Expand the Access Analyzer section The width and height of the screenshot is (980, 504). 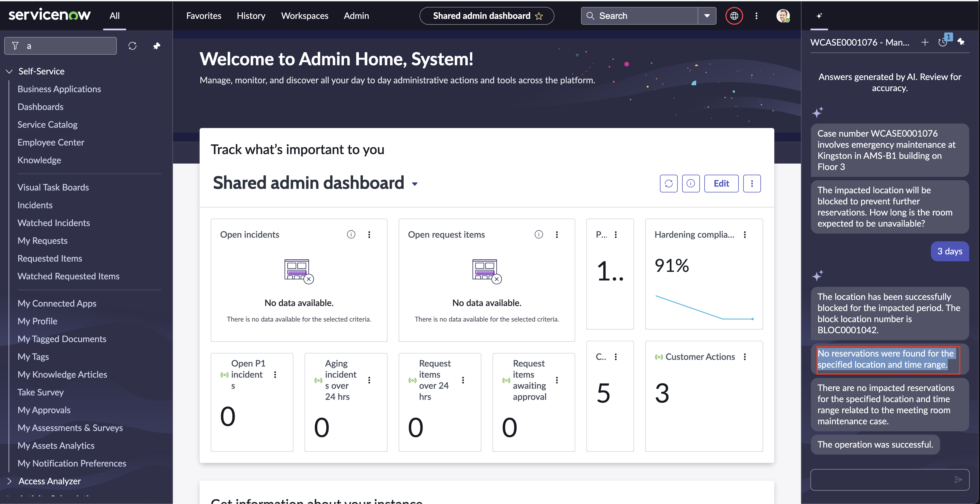(9, 481)
